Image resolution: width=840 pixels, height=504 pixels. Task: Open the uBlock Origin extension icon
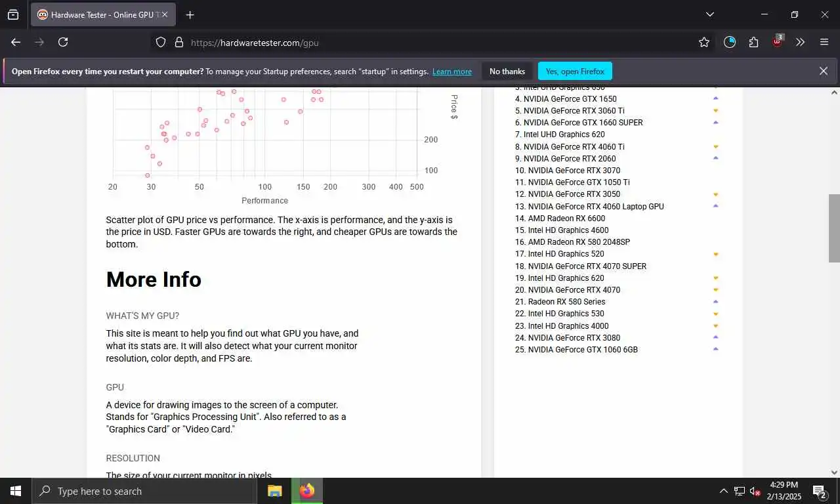click(778, 41)
